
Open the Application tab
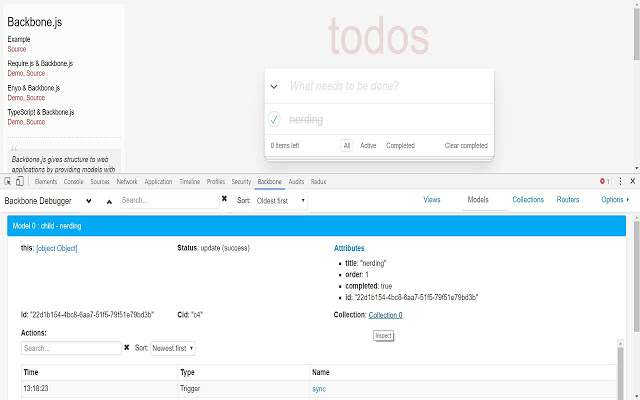click(x=158, y=182)
